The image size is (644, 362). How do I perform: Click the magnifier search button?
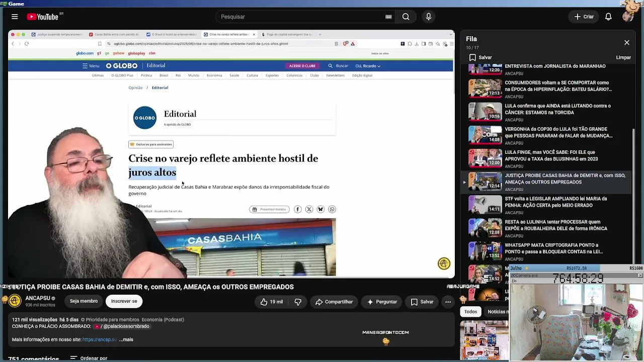click(x=406, y=17)
